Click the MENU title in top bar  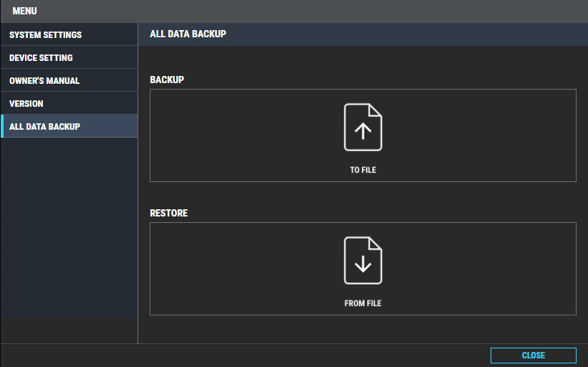pos(25,11)
